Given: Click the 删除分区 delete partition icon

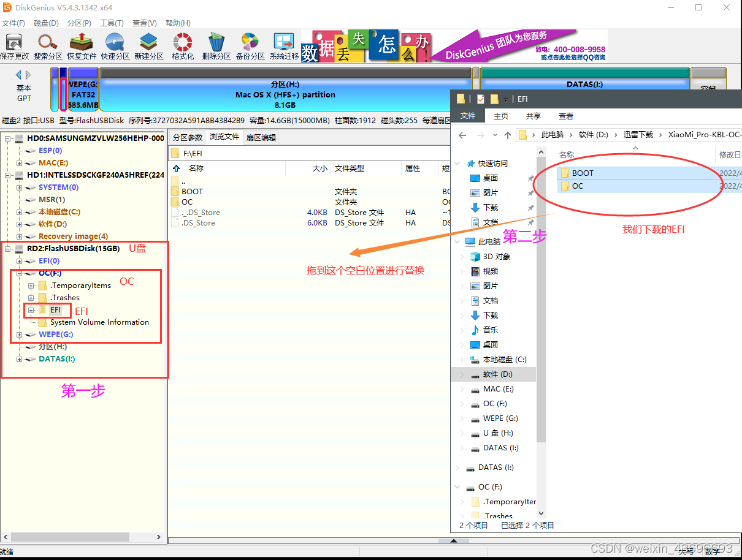Looking at the screenshot, I should click(x=216, y=47).
